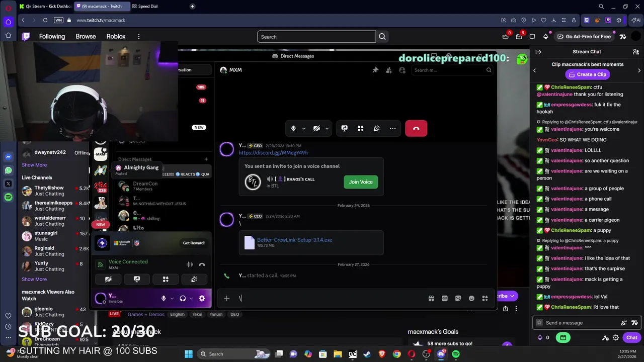The image size is (644, 362).
Task: Add friends to Discord DM
Action: point(389,70)
